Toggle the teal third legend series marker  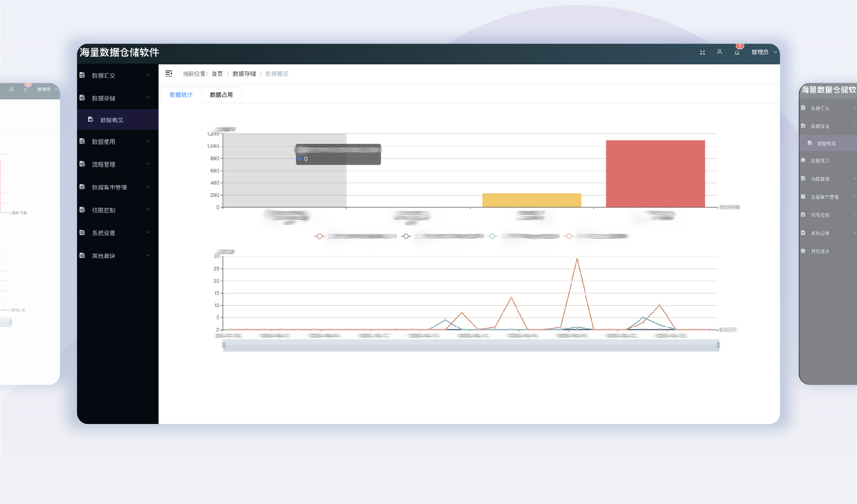(x=492, y=236)
